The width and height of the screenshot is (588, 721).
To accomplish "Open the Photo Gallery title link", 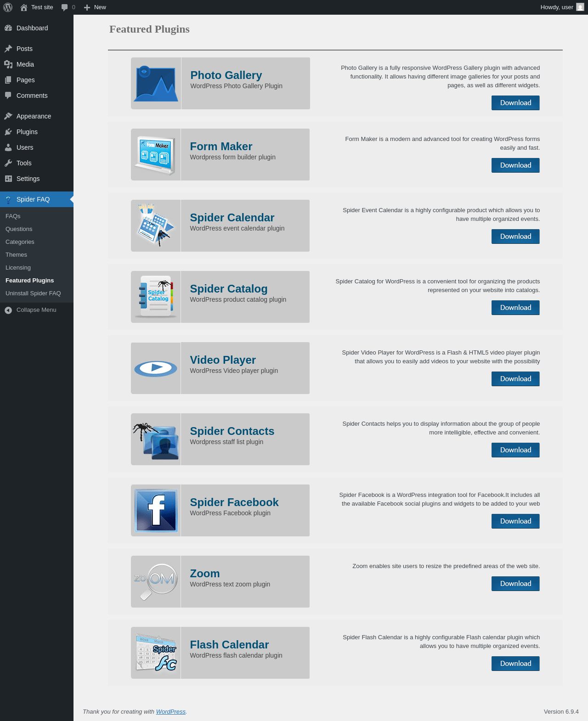I will (226, 75).
